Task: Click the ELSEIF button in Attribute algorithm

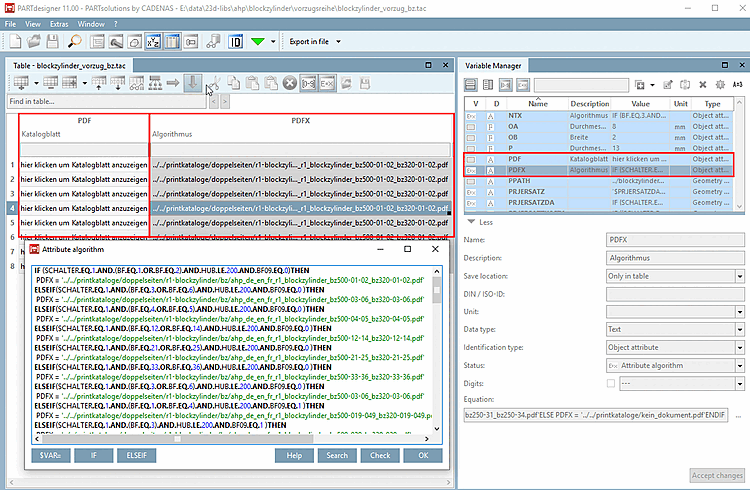Action: (137, 456)
